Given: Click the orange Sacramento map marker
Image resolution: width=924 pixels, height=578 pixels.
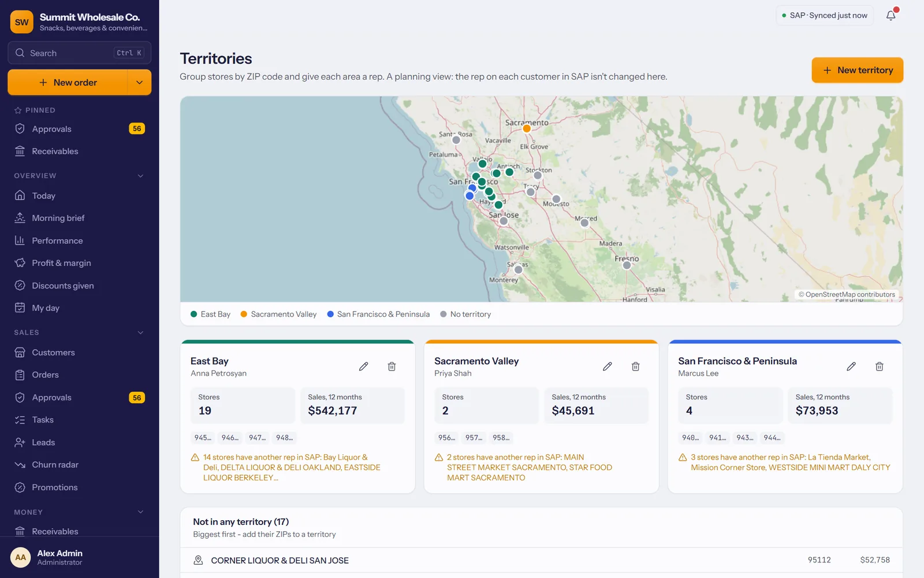Looking at the screenshot, I should pyautogui.click(x=527, y=128).
